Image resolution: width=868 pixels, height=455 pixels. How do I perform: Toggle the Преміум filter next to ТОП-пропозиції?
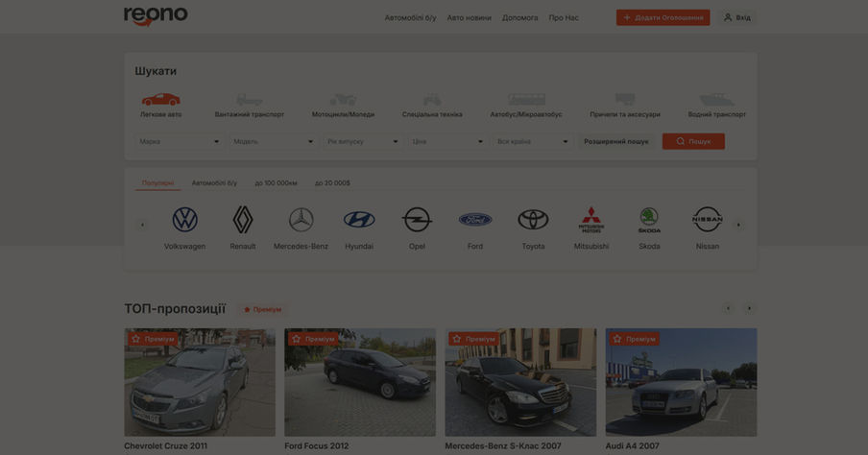(x=262, y=309)
